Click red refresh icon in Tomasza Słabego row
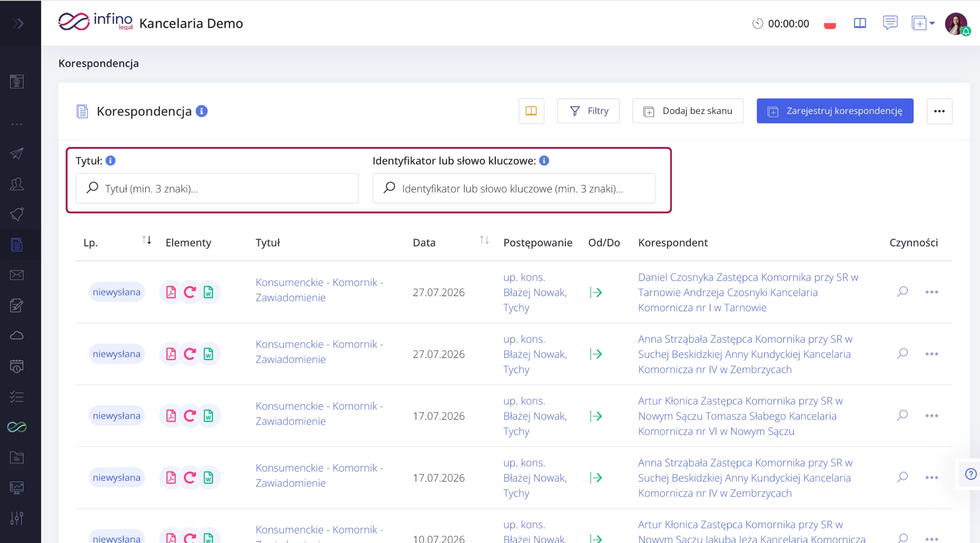This screenshot has height=543, width=980. tap(190, 416)
